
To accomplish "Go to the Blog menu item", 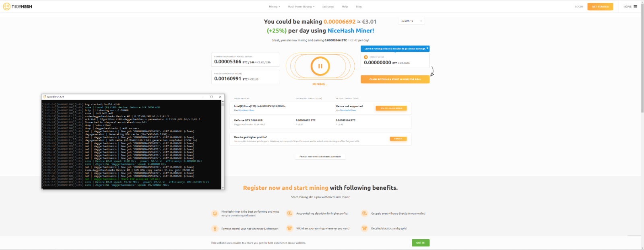I will [359, 6].
